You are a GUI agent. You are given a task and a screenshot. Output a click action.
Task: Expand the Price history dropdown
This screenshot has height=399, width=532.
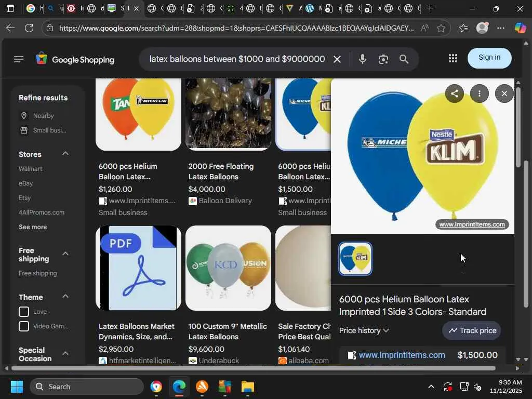coord(364,330)
